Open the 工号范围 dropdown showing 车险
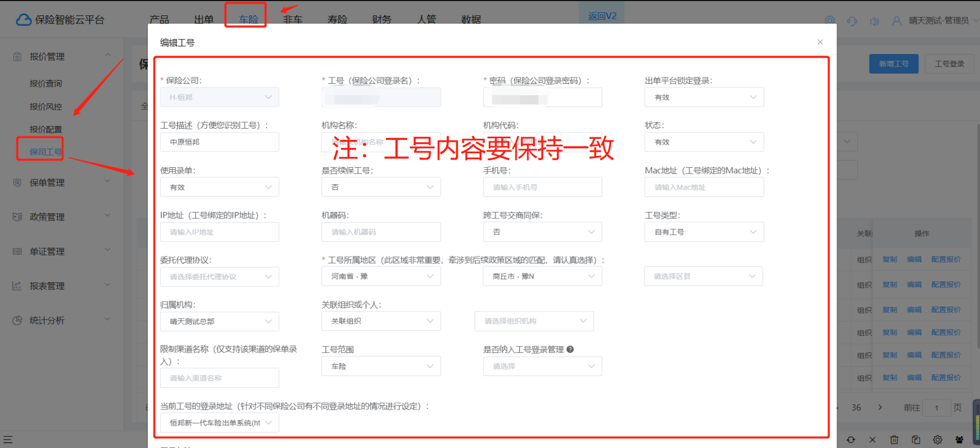 [381, 366]
